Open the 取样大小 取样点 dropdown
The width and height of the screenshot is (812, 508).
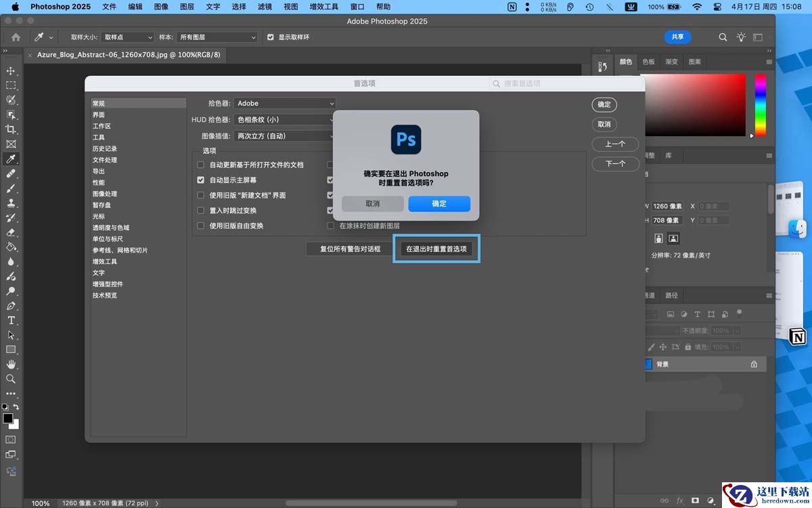[129, 37]
